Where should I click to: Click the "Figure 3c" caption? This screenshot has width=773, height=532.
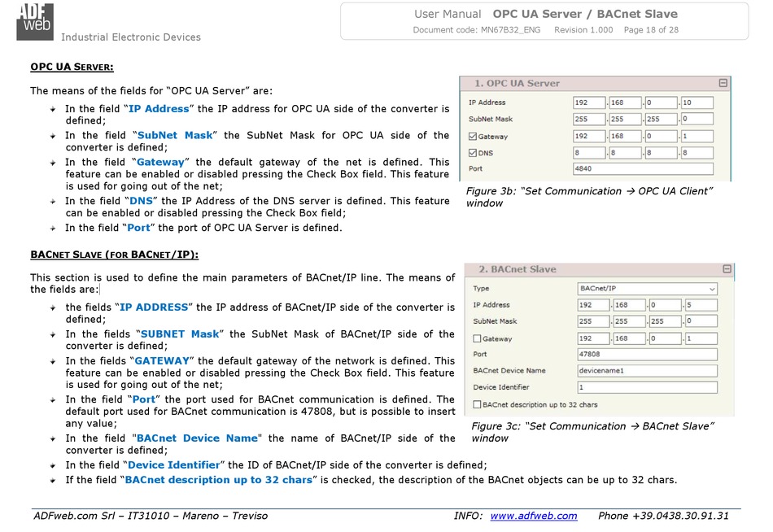(x=592, y=432)
